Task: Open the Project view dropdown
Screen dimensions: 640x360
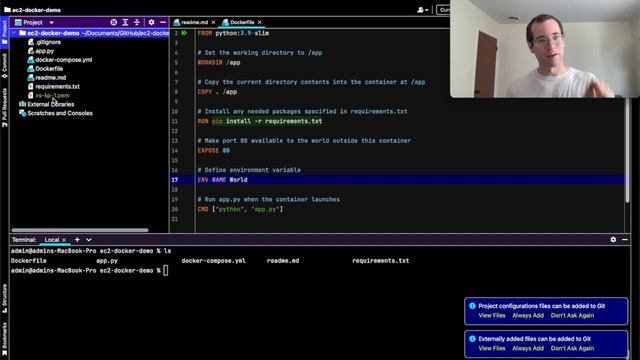Action: (x=51, y=22)
